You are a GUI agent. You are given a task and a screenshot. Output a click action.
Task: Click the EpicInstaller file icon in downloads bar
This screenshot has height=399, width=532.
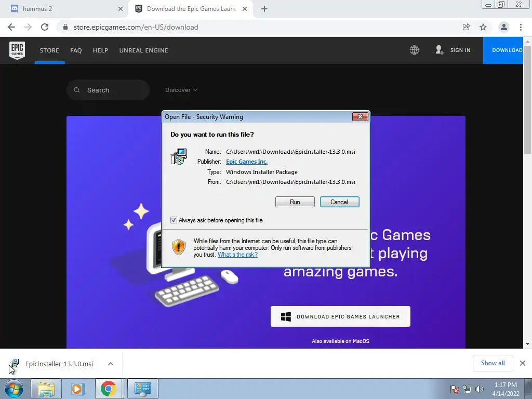tap(14, 364)
